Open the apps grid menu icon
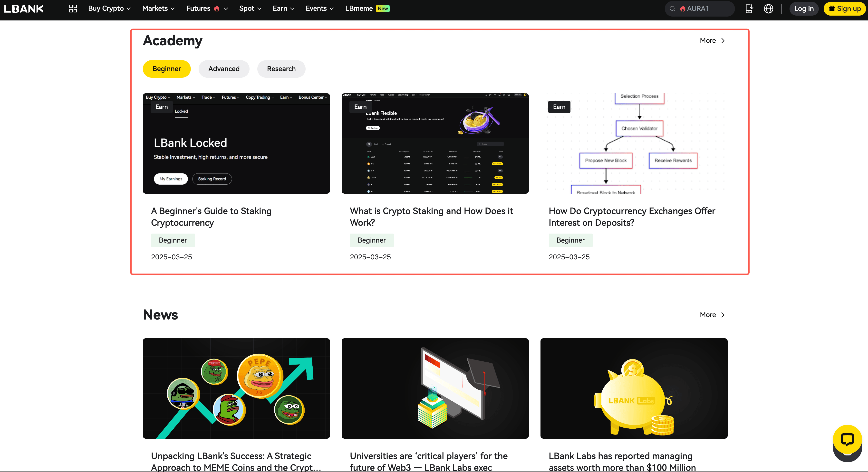The width and height of the screenshot is (868, 472). 73,9
